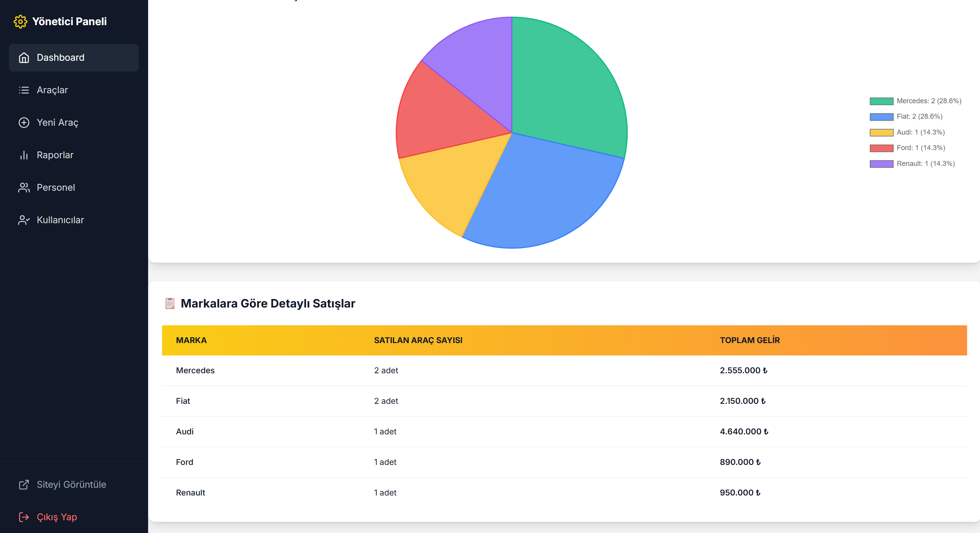Open the Siteyi Görüntüle link
The image size is (980, 533).
point(71,485)
